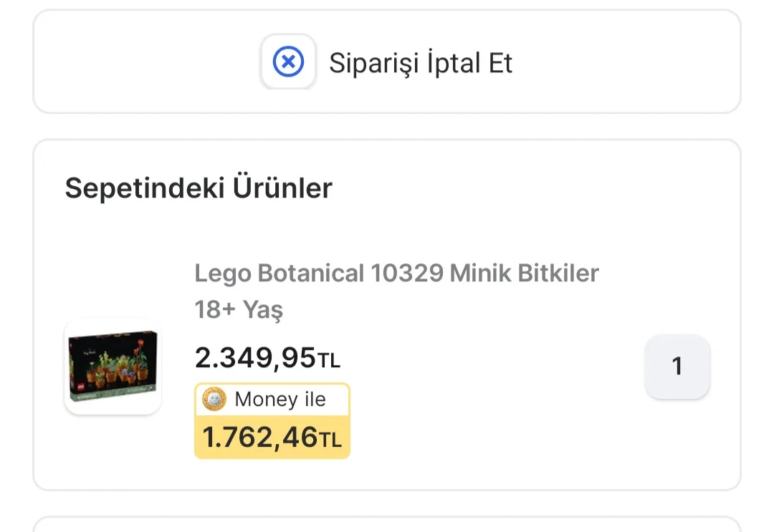Click the word "Botanical" in product name
The height and width of the screenshot is (532, 774).
click(310, 273)
